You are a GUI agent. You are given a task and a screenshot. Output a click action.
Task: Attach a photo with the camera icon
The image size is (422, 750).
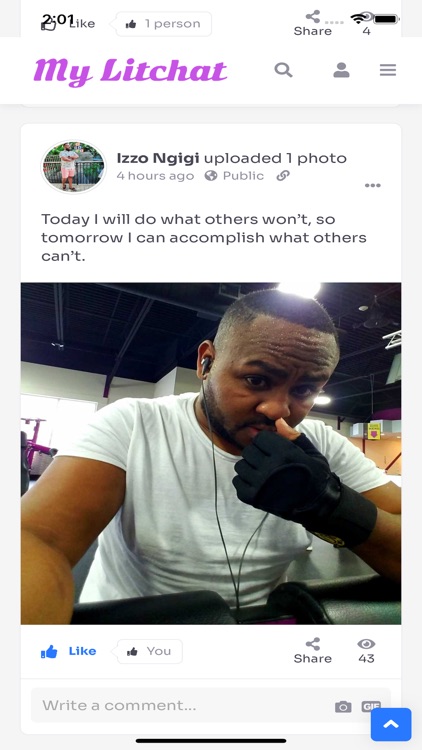click(343, 706)
